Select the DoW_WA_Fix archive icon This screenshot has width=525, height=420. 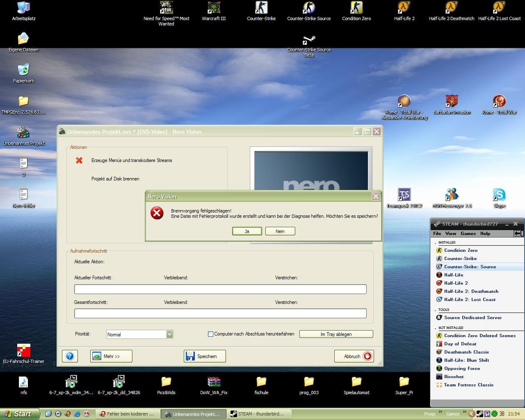point(214,382)
